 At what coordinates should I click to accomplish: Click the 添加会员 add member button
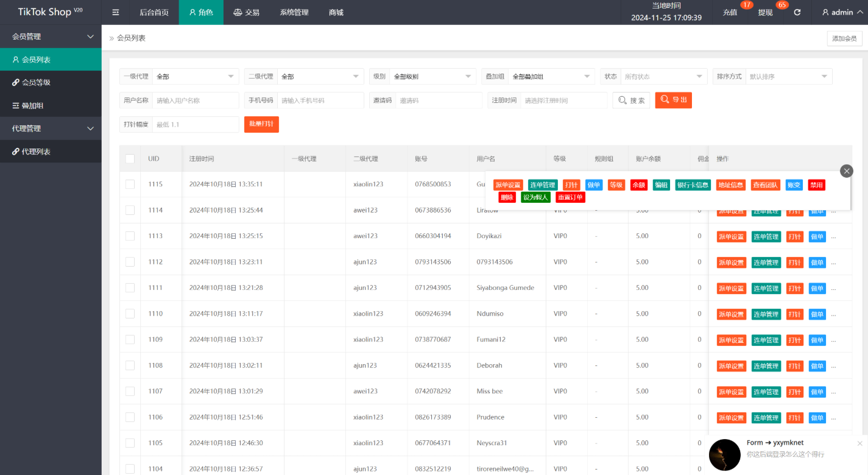[x=844, y=38]
